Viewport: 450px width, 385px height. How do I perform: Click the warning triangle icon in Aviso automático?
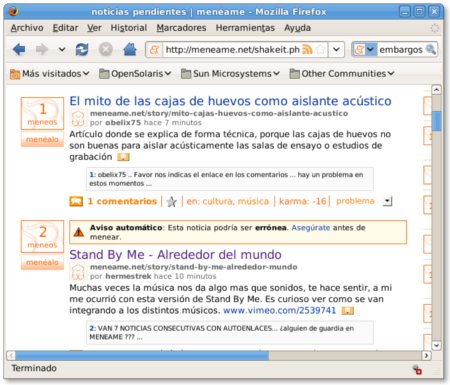(x=79, y=232)
